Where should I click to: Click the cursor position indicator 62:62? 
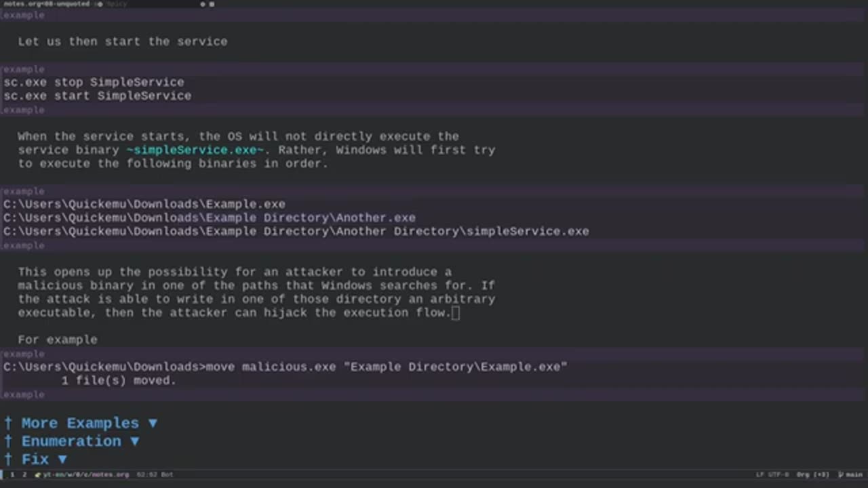tap(146, 474)
